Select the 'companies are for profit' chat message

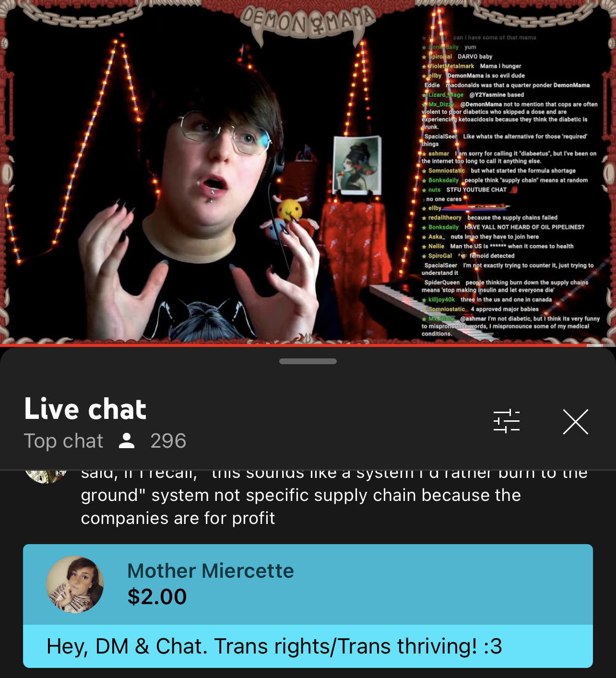tap(178, 518)
